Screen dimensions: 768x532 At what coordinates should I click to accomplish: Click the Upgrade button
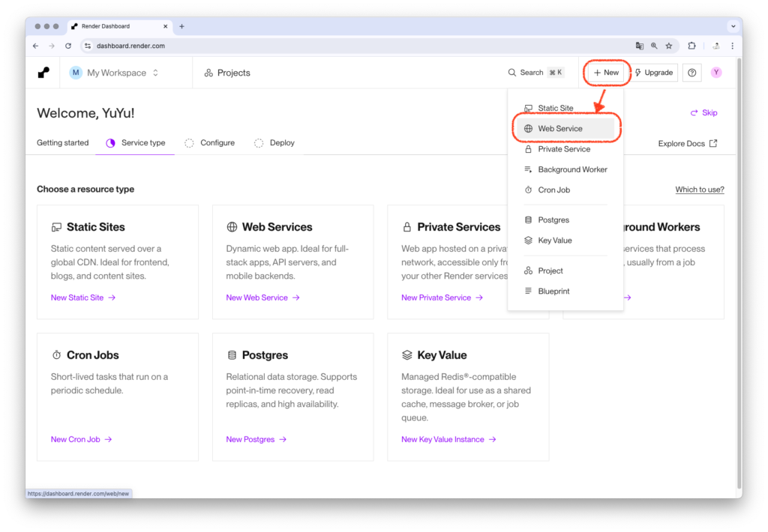point(653,73)
